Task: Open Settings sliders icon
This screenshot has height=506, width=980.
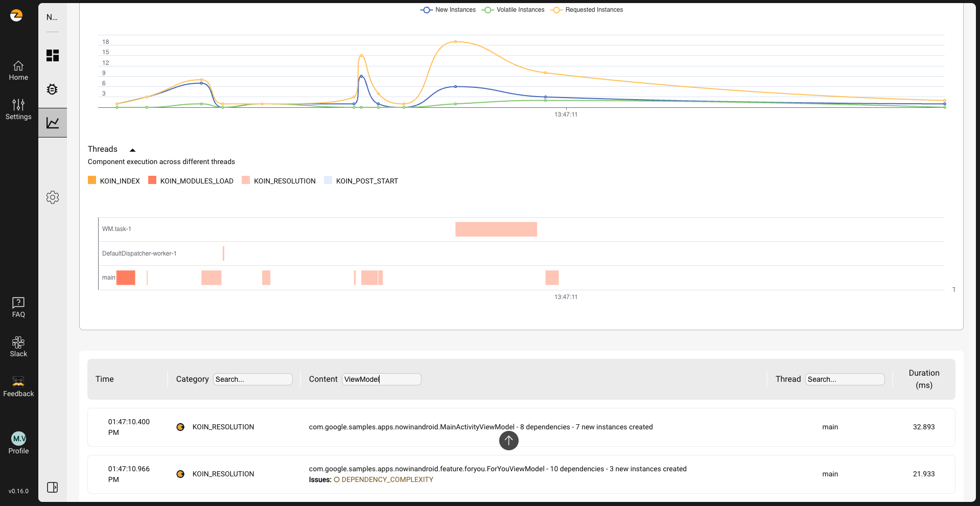Action: [x=18, y=109]
